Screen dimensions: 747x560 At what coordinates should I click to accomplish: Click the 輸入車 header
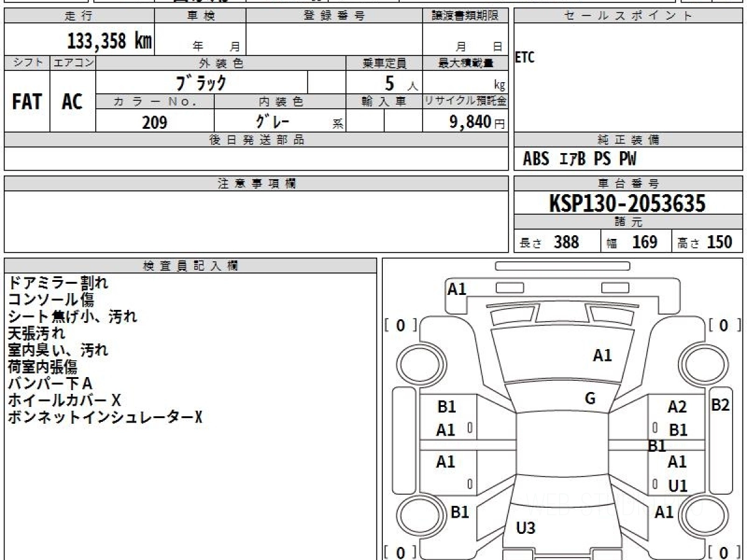click(384, 101)
